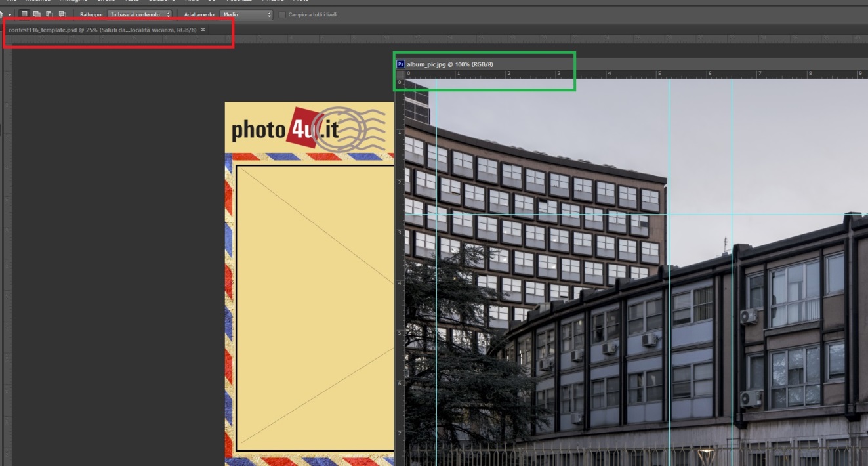Screen dimensions: 868x466
Task: Click the album_pic.jpg floating window title bar
Action: [x=631, y=64]
